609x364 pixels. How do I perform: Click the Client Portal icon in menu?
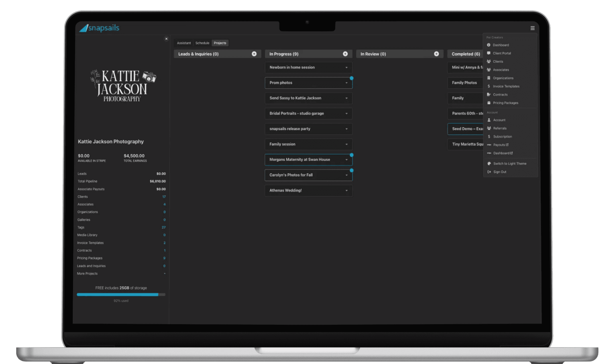tap(489, 53)
